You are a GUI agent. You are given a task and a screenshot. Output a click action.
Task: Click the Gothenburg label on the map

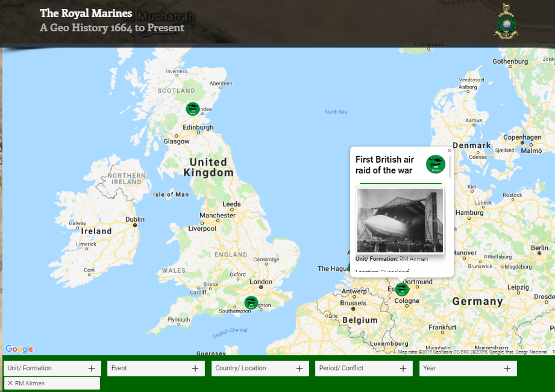(x=510, y=61)
